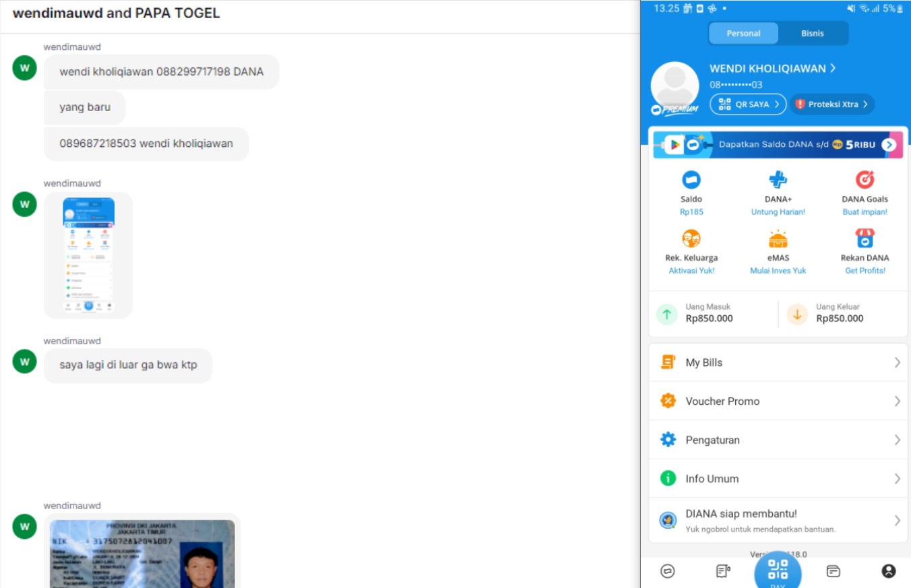
Task: Click the Pengaturan gear icon
Action: pos(668,440)
